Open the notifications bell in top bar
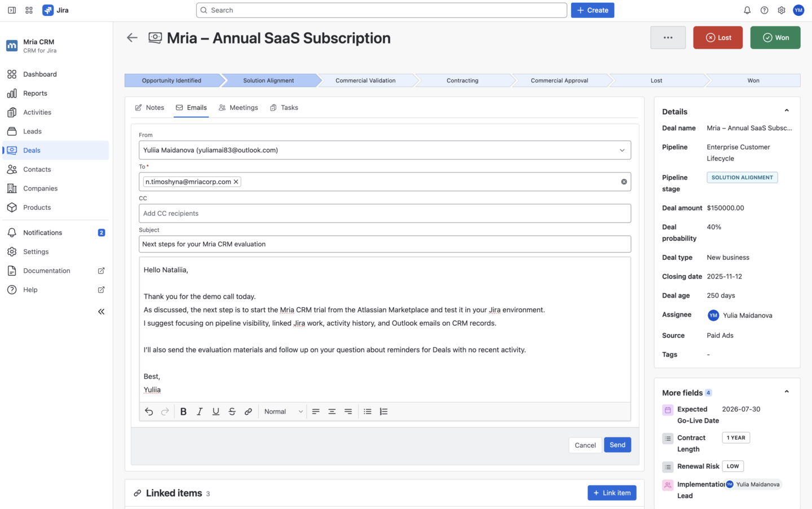Viewport: 812px width, 509px height. pos(747,10)
